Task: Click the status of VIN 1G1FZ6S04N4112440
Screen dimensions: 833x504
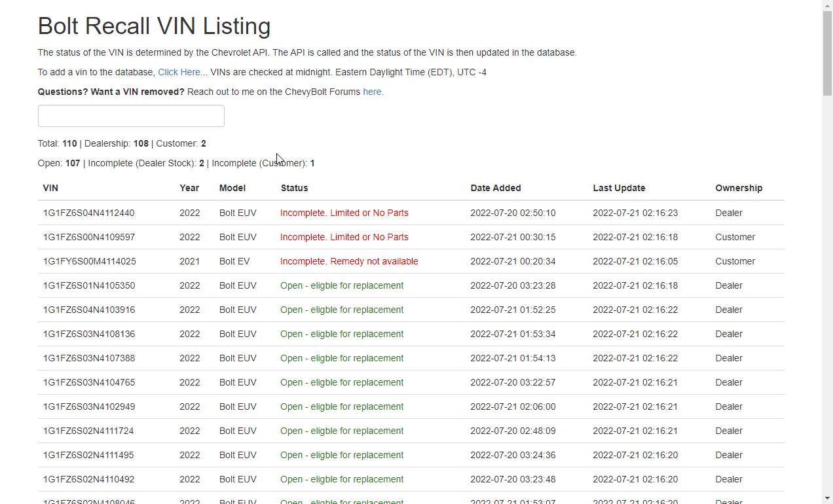Action: 344,213
